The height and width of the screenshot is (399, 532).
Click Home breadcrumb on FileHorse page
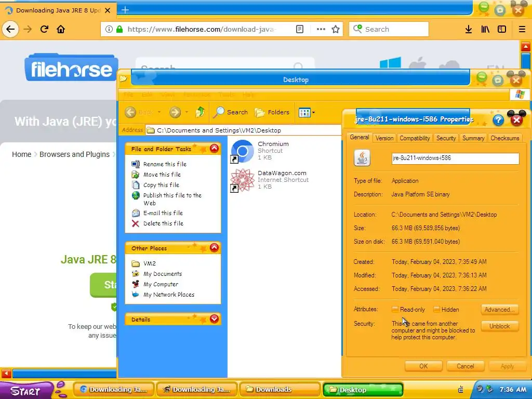click(x=21, y=154)
